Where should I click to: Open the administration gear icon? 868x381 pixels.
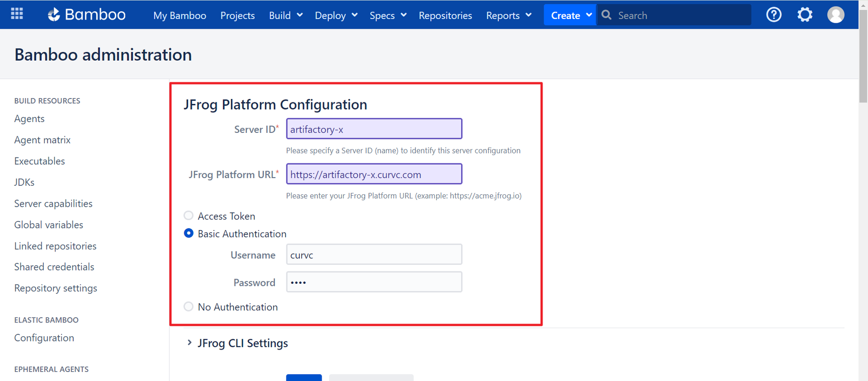805,15
